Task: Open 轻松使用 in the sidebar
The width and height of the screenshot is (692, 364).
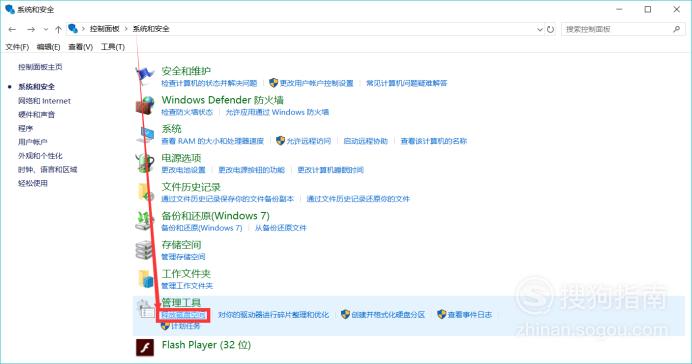Action: 33,183
